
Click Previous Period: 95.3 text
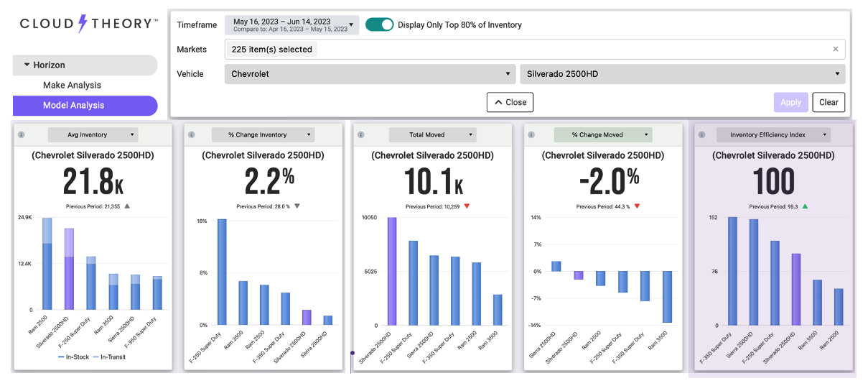[x=774, y=207]
